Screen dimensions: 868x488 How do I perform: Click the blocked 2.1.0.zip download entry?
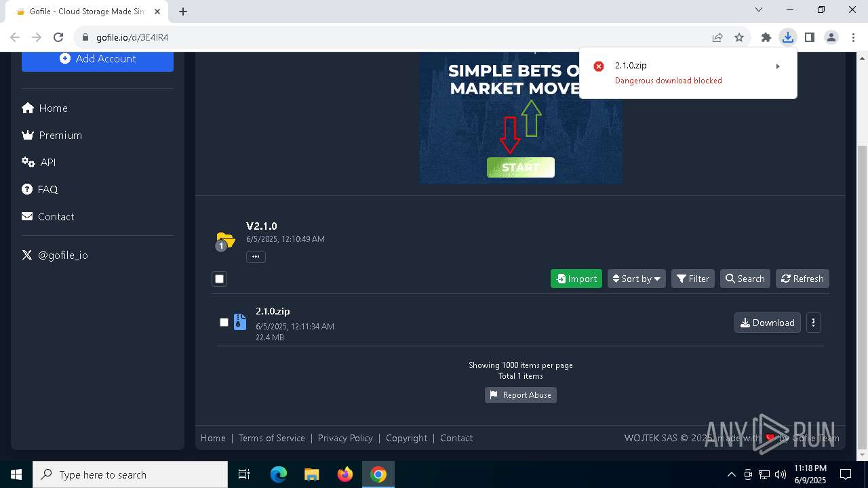point(688,73)
